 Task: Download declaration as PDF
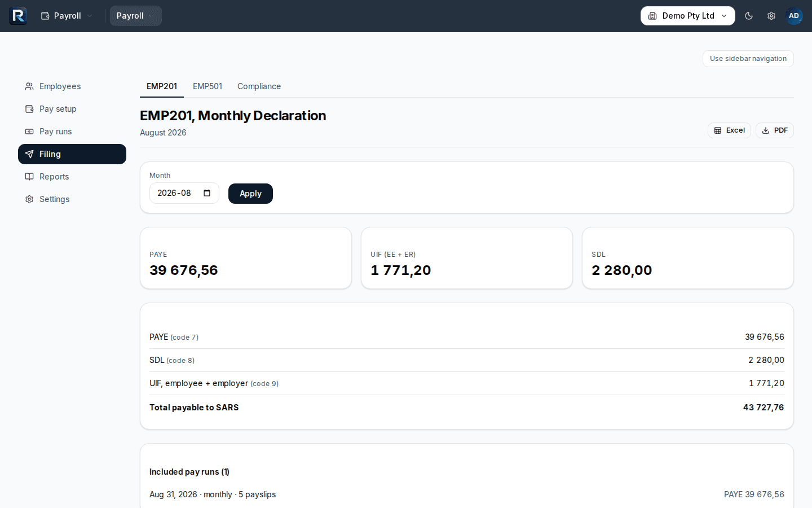[775, 130]
